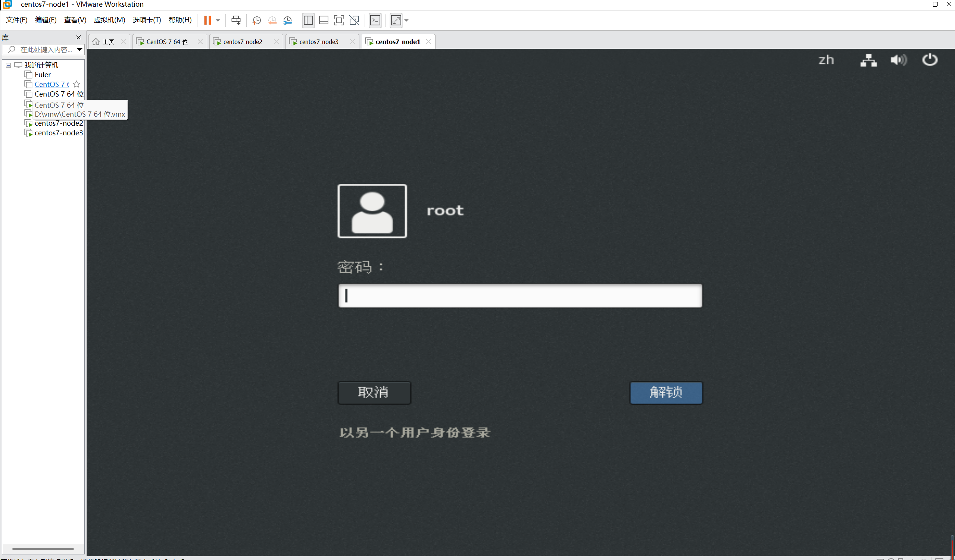The height and width of the screenshot is (560, 955).
Task: Click the guest network status icon
Action: point(868,60)
